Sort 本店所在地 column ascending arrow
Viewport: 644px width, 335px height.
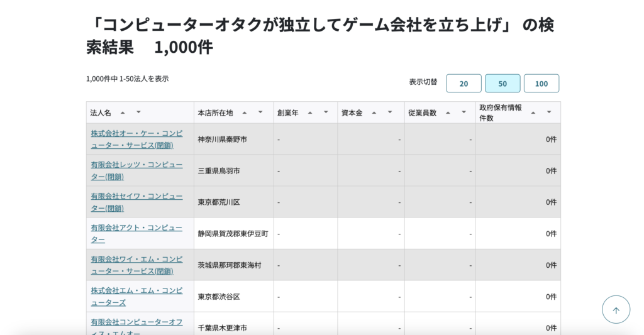(x=245, y=113)
